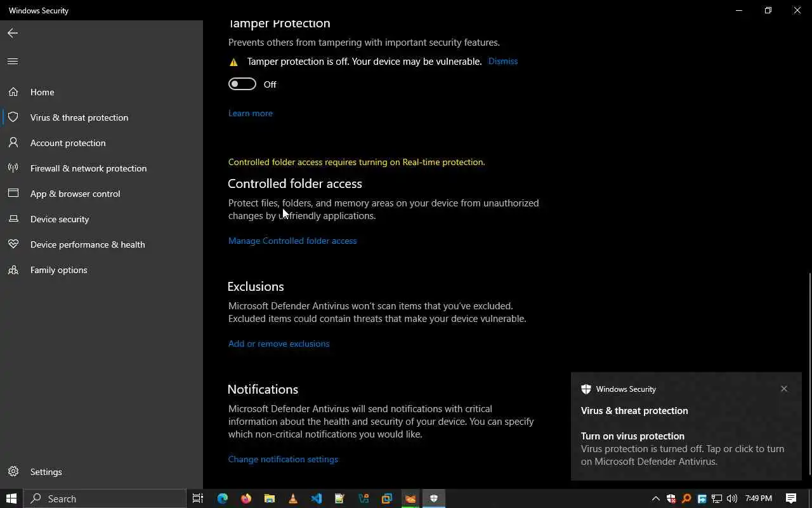Screen dimensions: 812x508
Task: Open Account protection section
Action: (x=101, y=143)
